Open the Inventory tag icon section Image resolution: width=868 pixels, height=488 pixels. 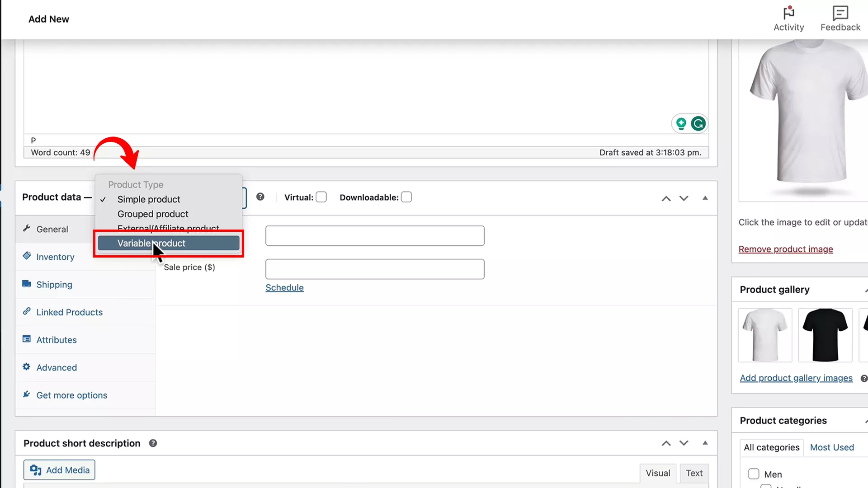[x=27, y=256]
